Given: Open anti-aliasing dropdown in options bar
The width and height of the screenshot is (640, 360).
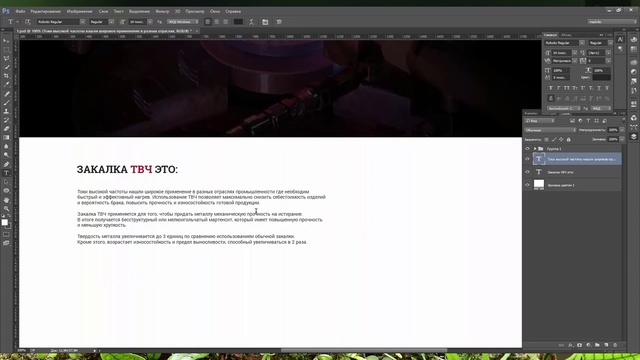Looking at the screenshot, I should (183, 22).
